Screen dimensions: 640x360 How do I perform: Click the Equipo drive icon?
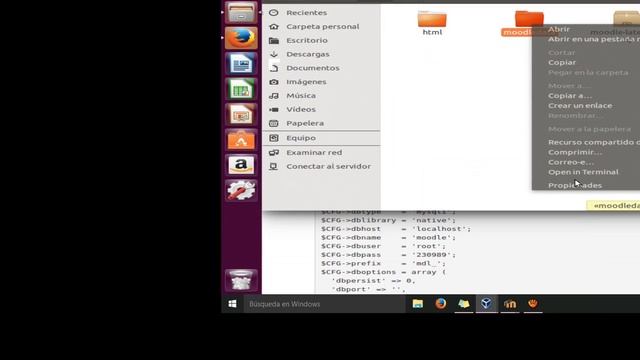(273, 138)
